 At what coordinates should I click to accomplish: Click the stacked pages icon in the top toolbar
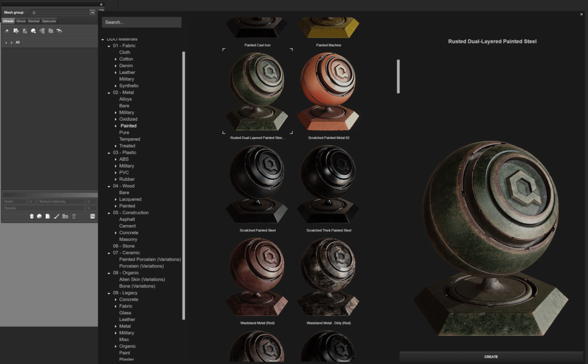tap(51, 31)
